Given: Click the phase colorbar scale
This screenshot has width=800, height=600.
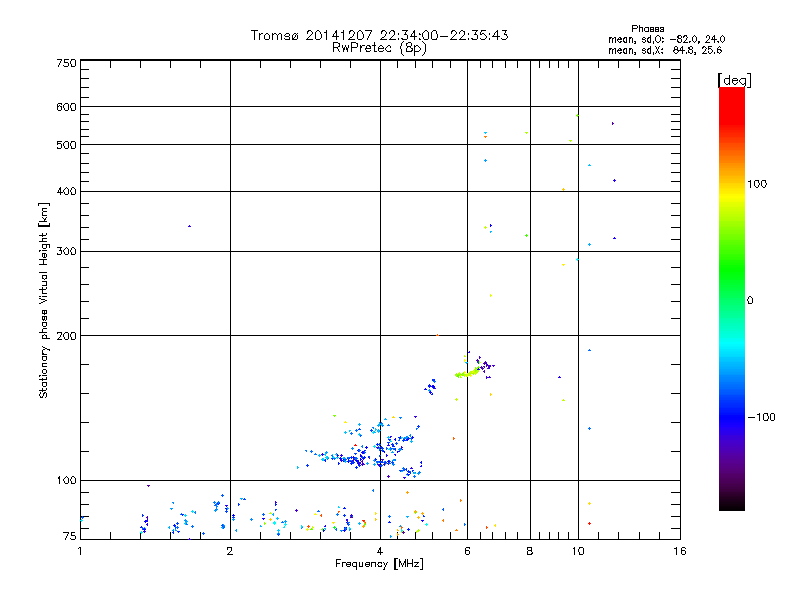Looking at the screenshot, I should click(732, 298).
